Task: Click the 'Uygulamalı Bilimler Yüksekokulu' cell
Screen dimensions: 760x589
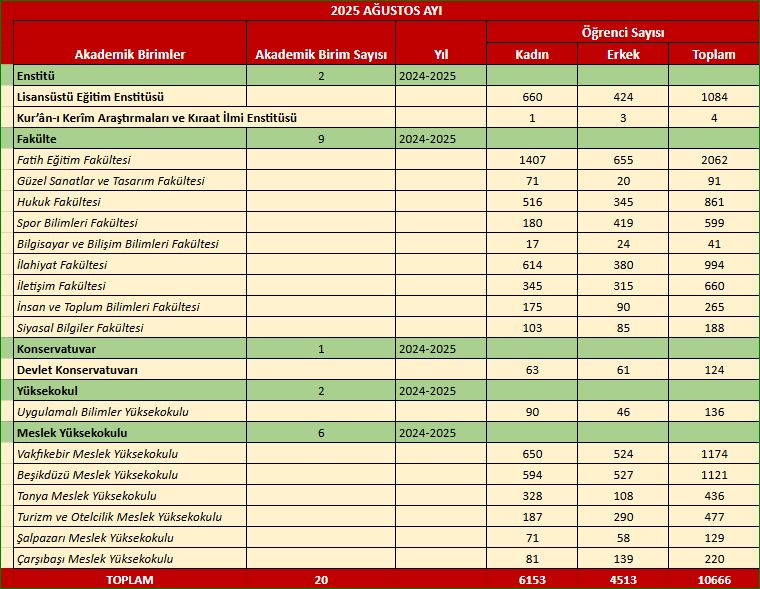Action: 103,412
